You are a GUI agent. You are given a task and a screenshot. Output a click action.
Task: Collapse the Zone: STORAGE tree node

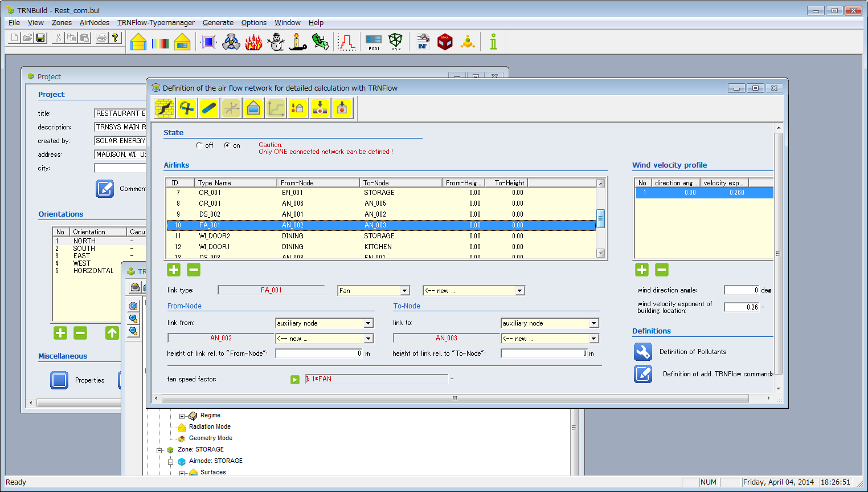pos(159,450)
